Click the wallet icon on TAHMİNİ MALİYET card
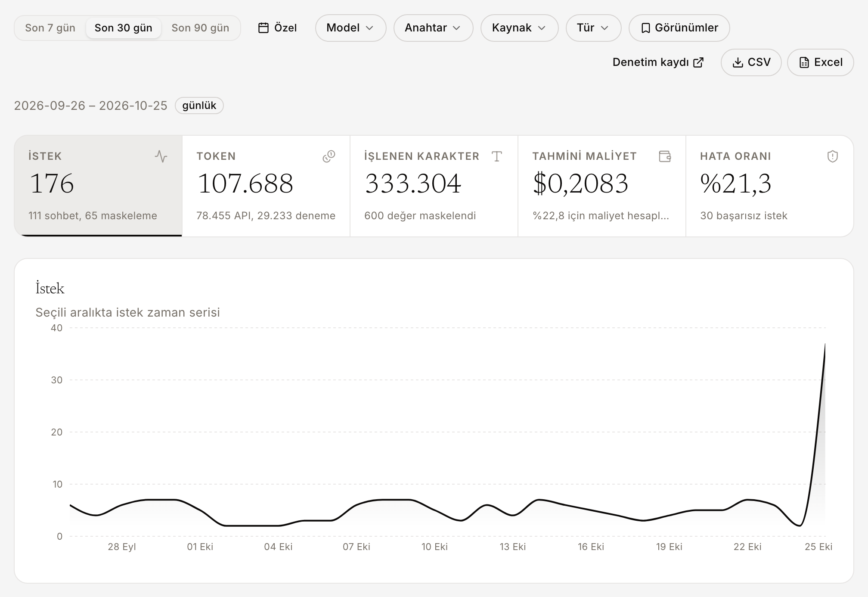868x597 pixels. 665,156
